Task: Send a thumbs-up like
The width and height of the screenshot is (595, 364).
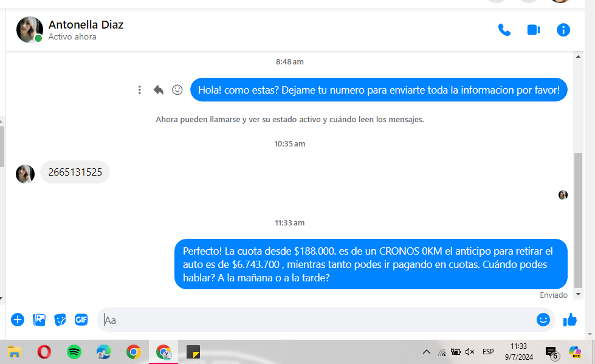Action: pyautogui.click(x=569, y=320)
